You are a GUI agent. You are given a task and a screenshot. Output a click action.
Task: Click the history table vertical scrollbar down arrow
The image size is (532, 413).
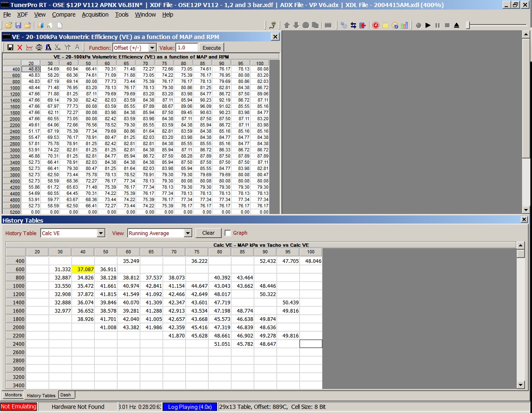click(x=521, y=385)
